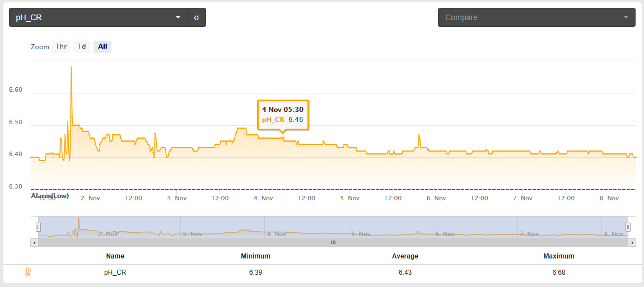Click 6. Nov in the navigator strip

(x=446, y=234)
